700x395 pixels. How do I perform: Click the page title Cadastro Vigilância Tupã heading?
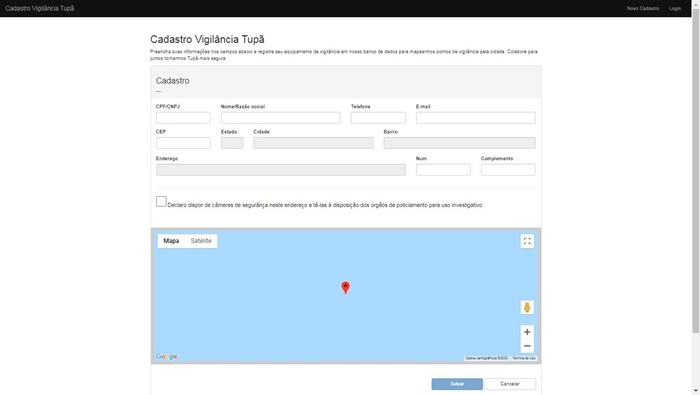207,39
